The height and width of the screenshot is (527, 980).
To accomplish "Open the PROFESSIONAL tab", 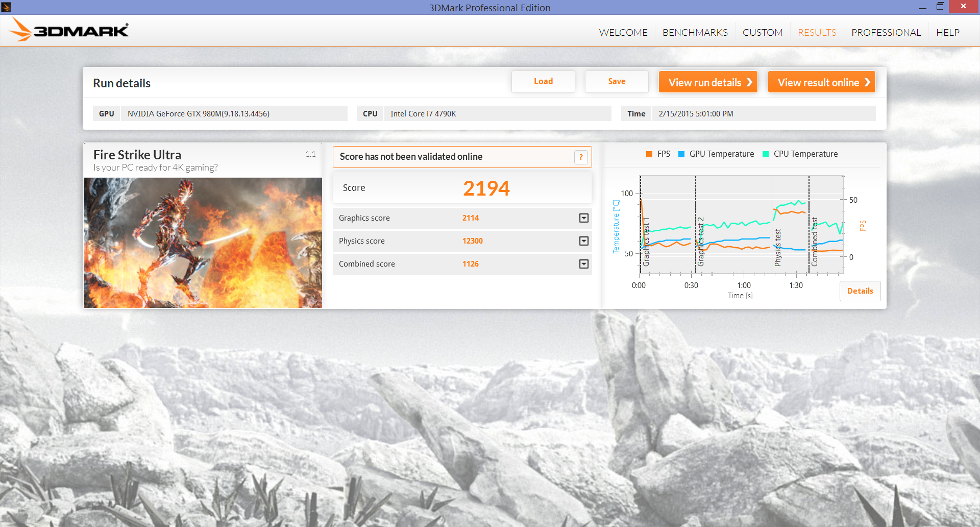I will coord(886,32).
